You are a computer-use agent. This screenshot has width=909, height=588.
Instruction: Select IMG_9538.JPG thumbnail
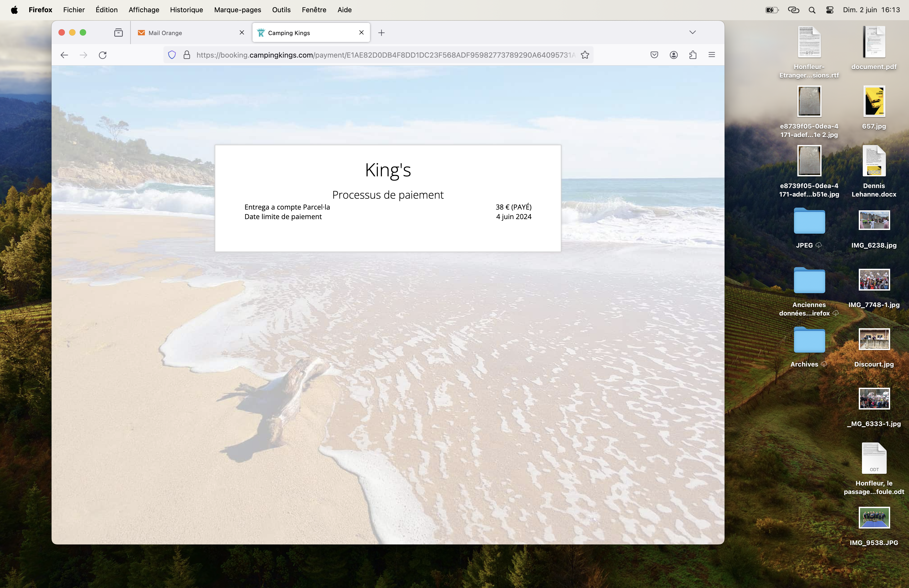click(x=874, y=527)
